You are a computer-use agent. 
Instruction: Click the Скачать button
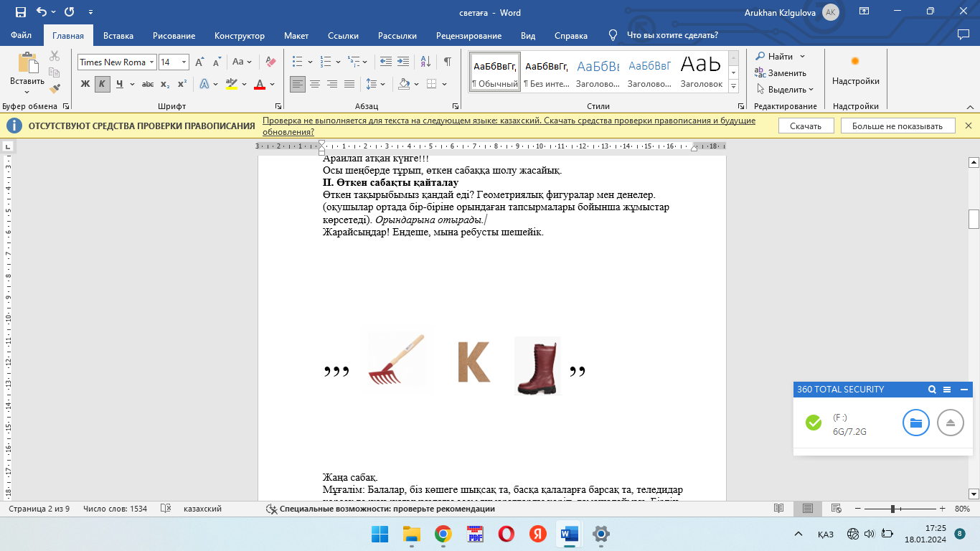[806, 126]
